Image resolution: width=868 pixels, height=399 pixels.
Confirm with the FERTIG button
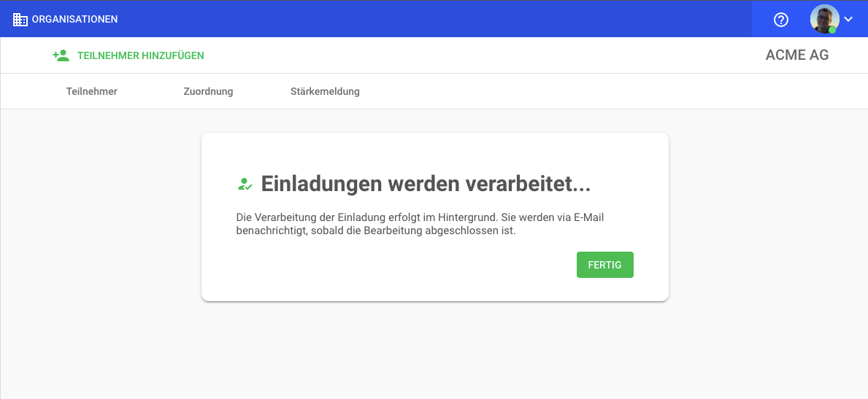pos(604,265)
